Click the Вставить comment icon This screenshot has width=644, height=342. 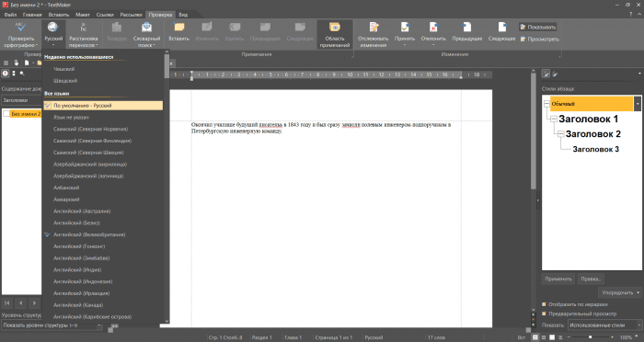179,28
